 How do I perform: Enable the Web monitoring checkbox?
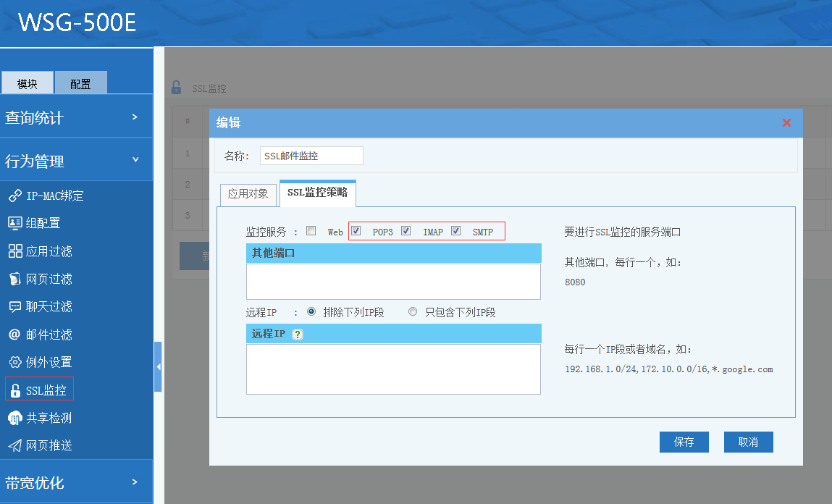coord(311,231)
